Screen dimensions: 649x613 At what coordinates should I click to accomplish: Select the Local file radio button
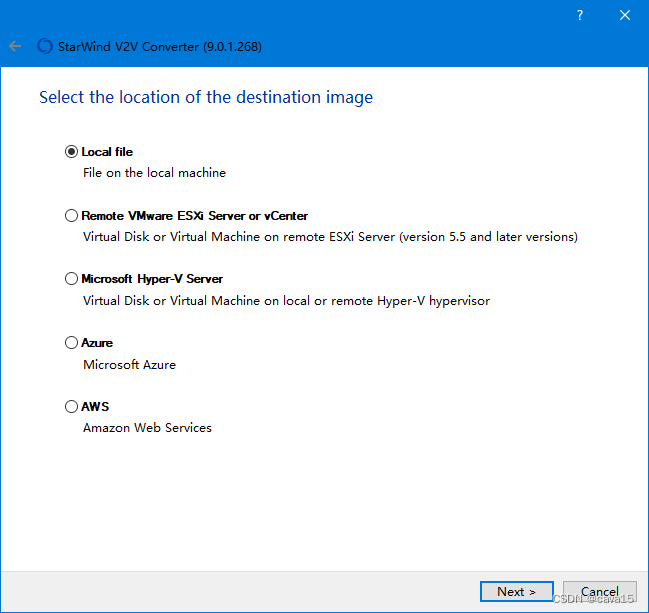(71, 152)
